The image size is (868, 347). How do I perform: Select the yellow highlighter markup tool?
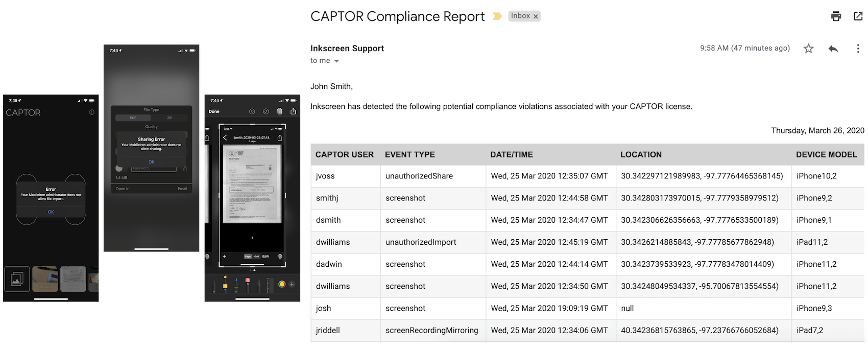(x=225, y=285)
